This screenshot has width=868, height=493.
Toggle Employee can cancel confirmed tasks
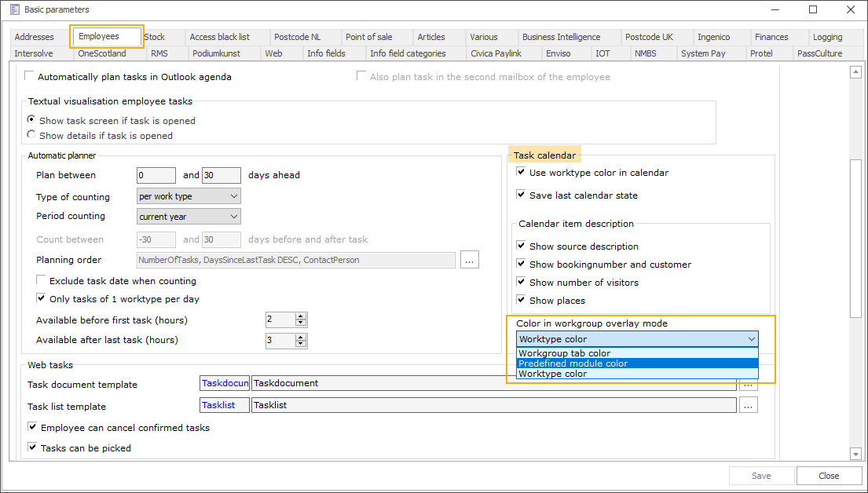tap(32, 427)
